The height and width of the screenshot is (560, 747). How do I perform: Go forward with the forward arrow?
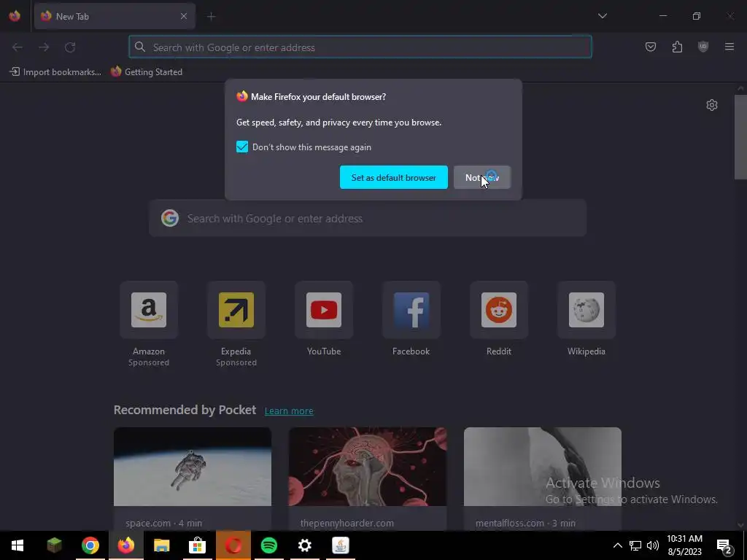44,47
